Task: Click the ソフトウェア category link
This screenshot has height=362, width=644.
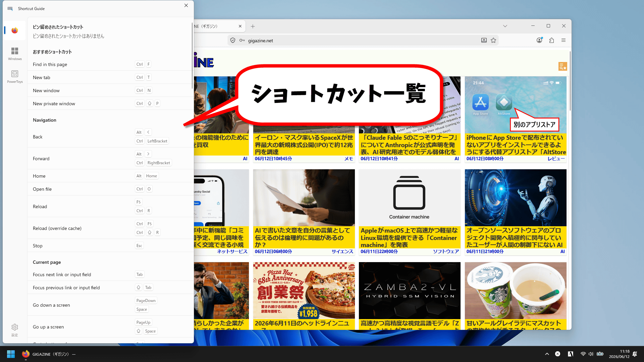Action: [x=446, y=251]
